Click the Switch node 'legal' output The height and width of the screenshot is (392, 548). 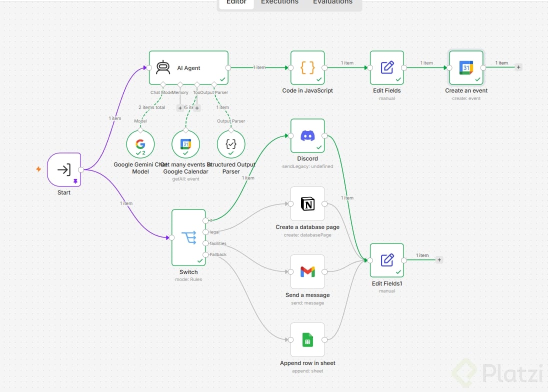click(x=205, y=232)
